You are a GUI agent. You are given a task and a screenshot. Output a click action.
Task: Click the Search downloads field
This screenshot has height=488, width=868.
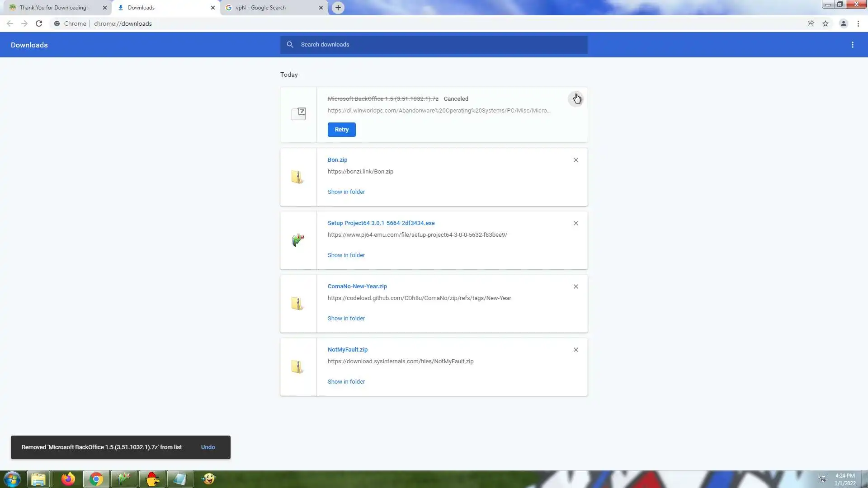point(434,45)
